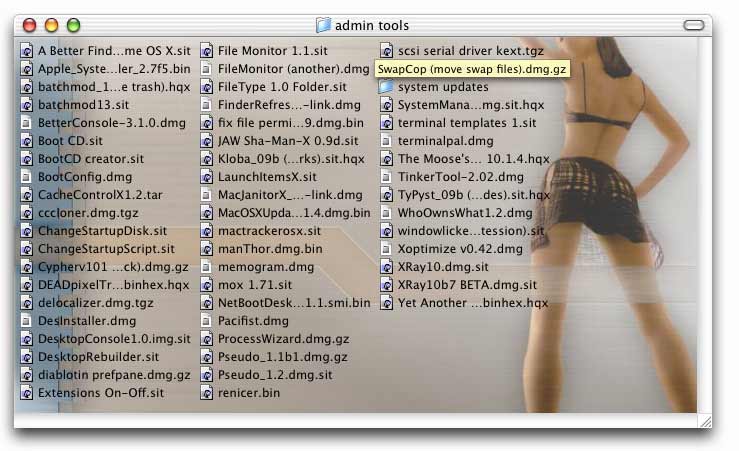739x451 pixels.
Task: Click the window resize grip corner
Action: (705, 420)
